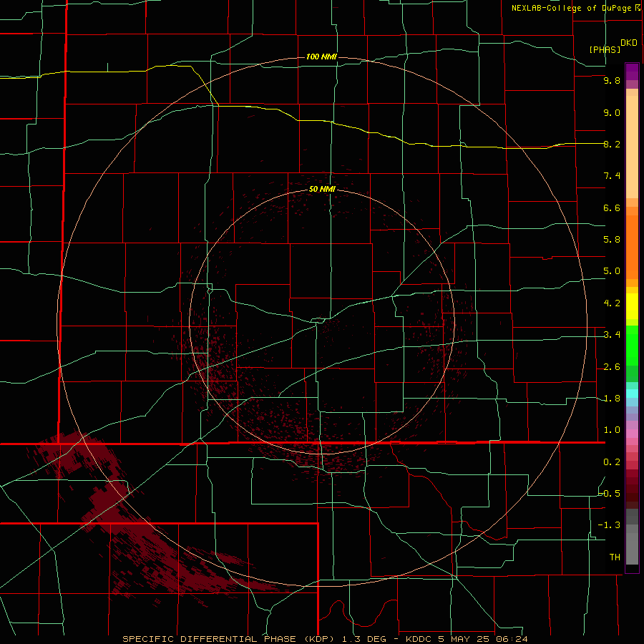Click the Specific Differential Phase (KDP) caption
Viewport: 644px width, 644px height.
325,639
